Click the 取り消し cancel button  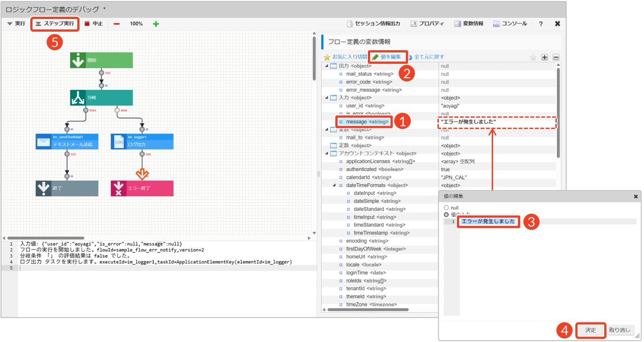621,330
